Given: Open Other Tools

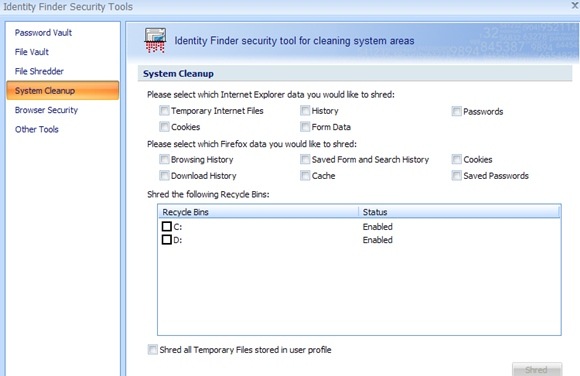Looking at the screenshot, I should tap(37, 130).
